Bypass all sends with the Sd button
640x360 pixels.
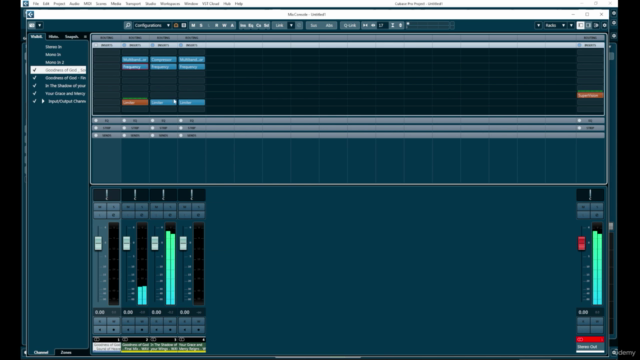coord(266,25)
